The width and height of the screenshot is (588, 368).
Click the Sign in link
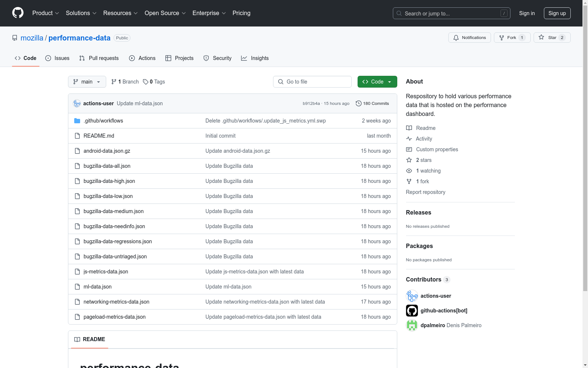pyautogui.click(x=527, y=13)
